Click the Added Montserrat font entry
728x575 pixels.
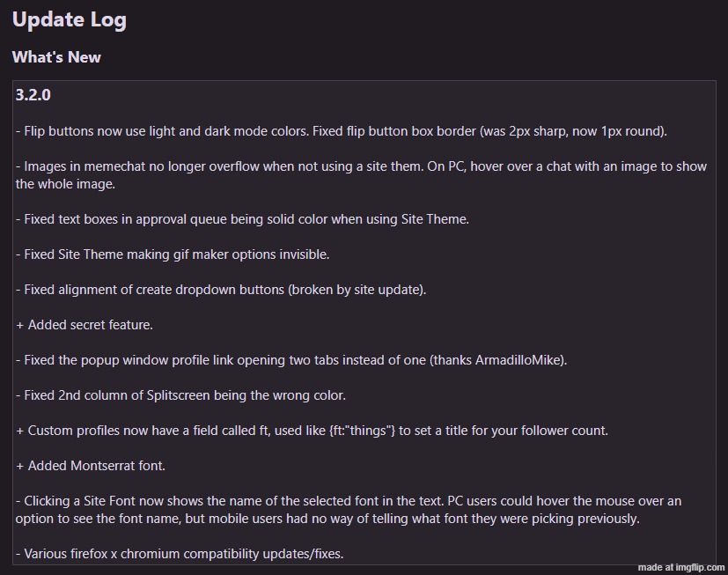(x=91, y=466)
